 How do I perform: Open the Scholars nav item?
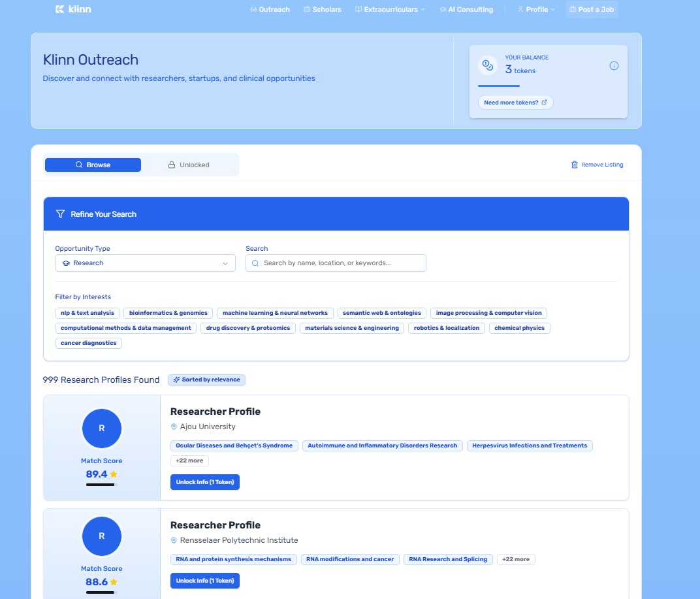(x=323, y=9)
